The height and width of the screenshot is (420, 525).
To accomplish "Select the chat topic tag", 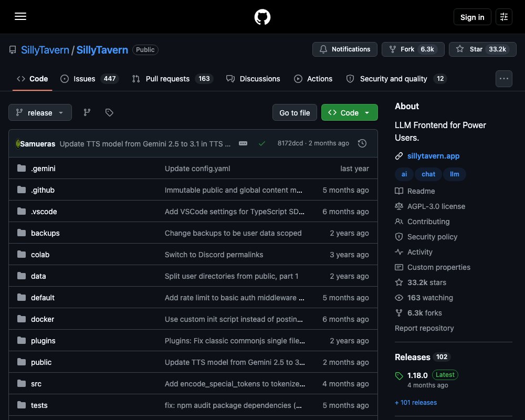I will (x=428, y=174).
